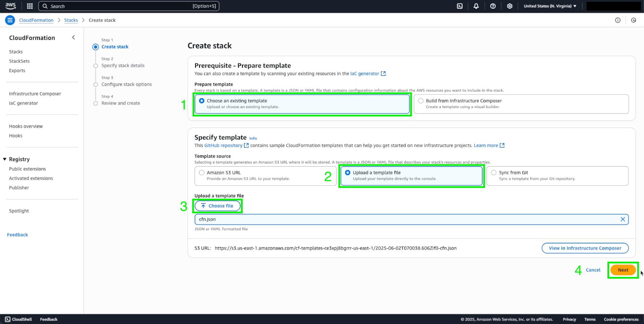Click the clock history icon at top right

634,20
